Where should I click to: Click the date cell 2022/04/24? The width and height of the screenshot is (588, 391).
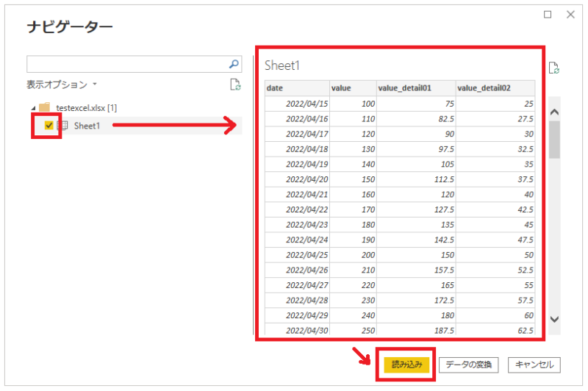click(x=297, y=240)
